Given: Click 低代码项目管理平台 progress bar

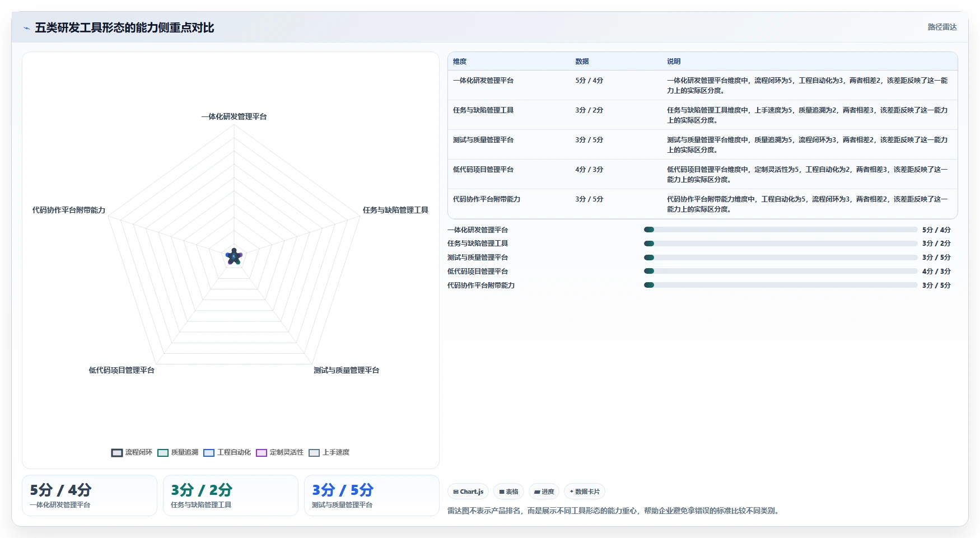Looking at the screenshot, I should [x=781, y=271].
